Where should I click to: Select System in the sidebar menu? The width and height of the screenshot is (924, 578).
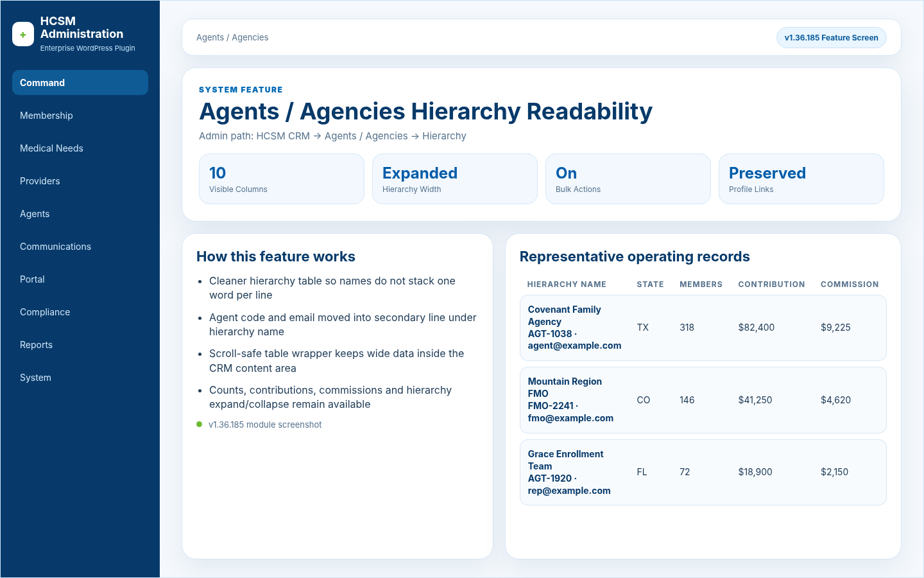point(80,378)
